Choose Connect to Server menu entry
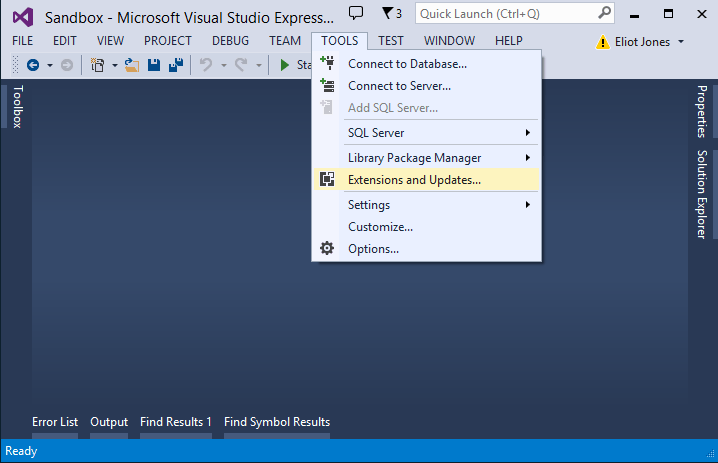Viewport: 718px width, 463px height. (426, 86)
